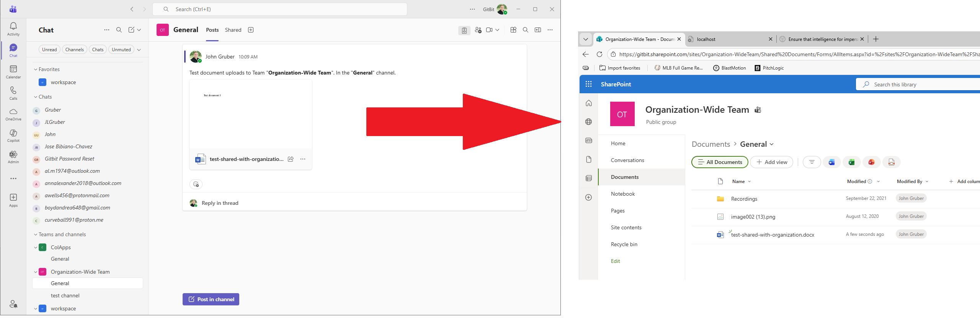Screen dimensions: 980x318
Task: Open Site contents in SharePoint nav
Action: [x=626, y=227]
